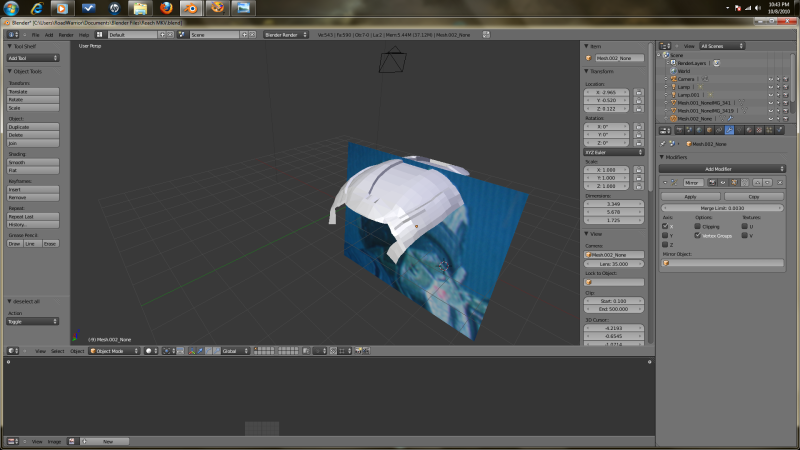Open the Render properties tab camera icon
800x450 pixels.
click(679, 130)
